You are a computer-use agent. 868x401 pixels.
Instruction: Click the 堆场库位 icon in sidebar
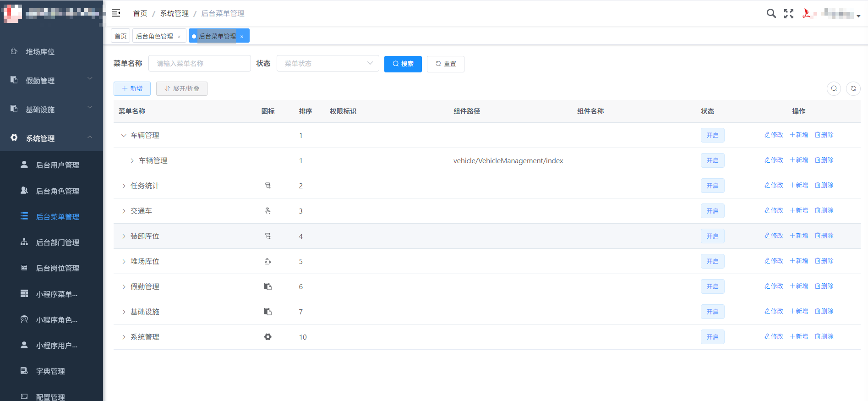tap(14, 51)
